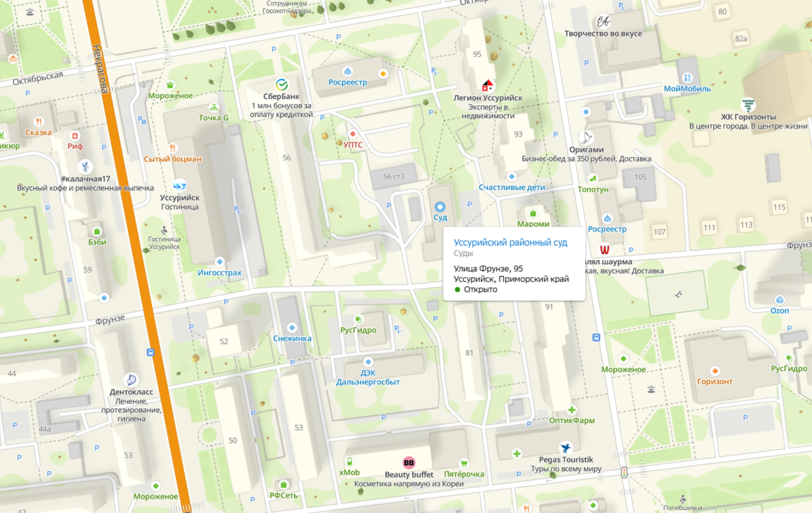Click the Sytyy Botsman restaurant icon
The image size is (812, 513).
click(x=172, y=147)
